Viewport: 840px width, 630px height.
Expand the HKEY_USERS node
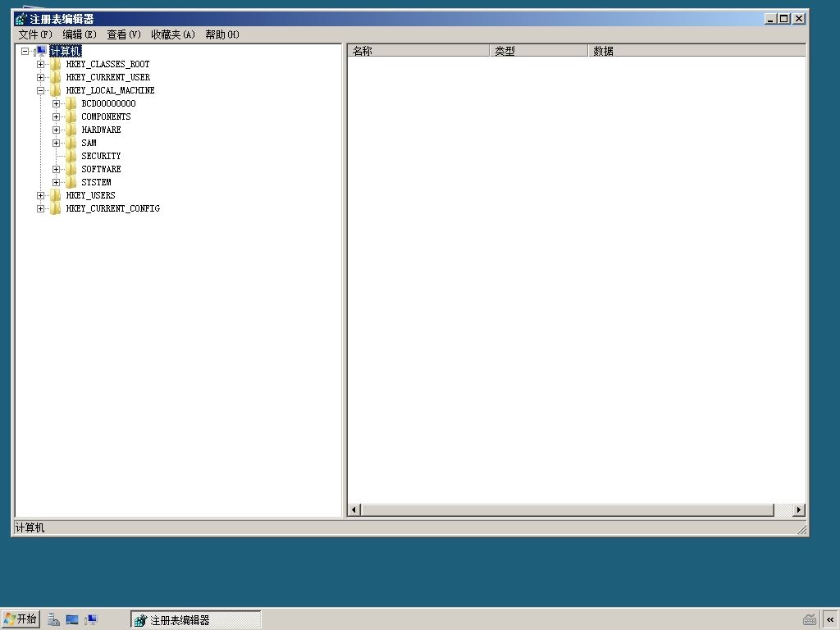[40, 195]
